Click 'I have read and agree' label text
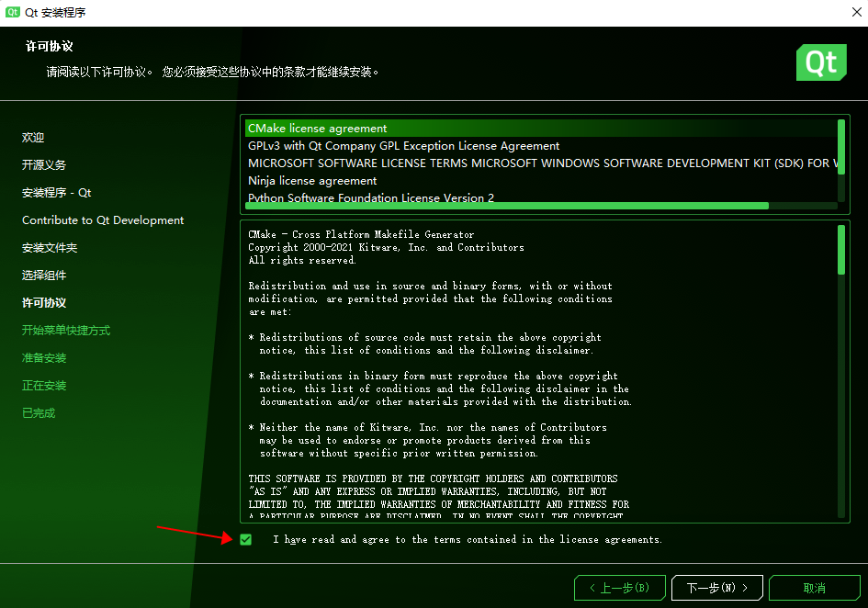Viewport: 868px width, 608px height. (x=468, y=539)
